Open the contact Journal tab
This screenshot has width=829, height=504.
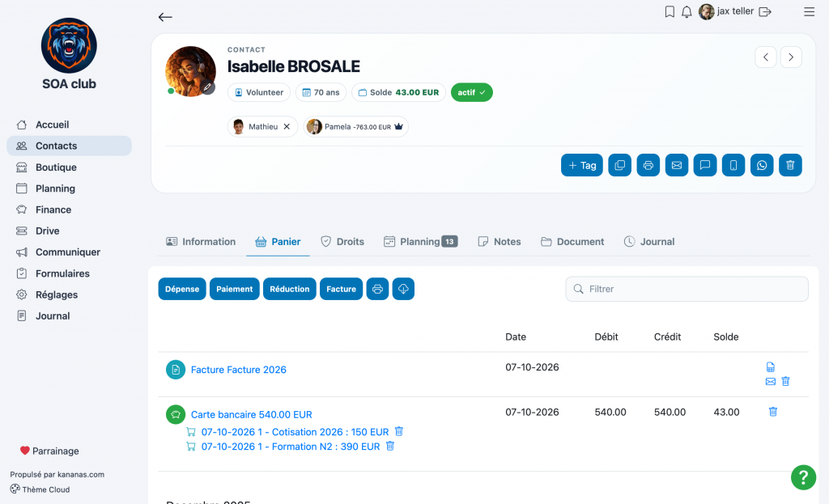click(x=649, y=241)
